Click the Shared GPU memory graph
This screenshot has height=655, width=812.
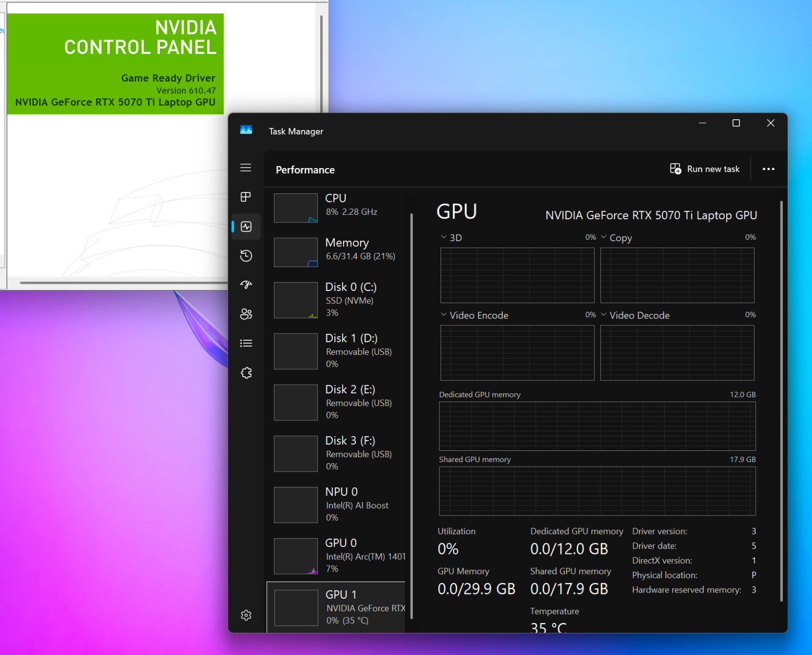click(597, 491)
